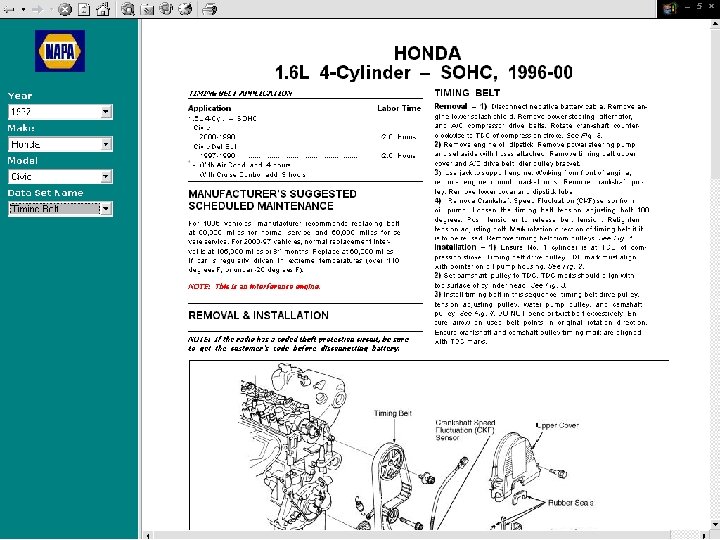This screenshot has width=720, height=540.
Task: Open the Favorites folder icon
Action: point(147,9)
